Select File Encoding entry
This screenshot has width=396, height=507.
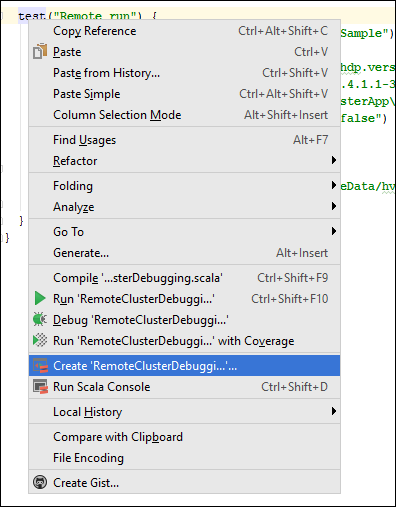[184, 458]
